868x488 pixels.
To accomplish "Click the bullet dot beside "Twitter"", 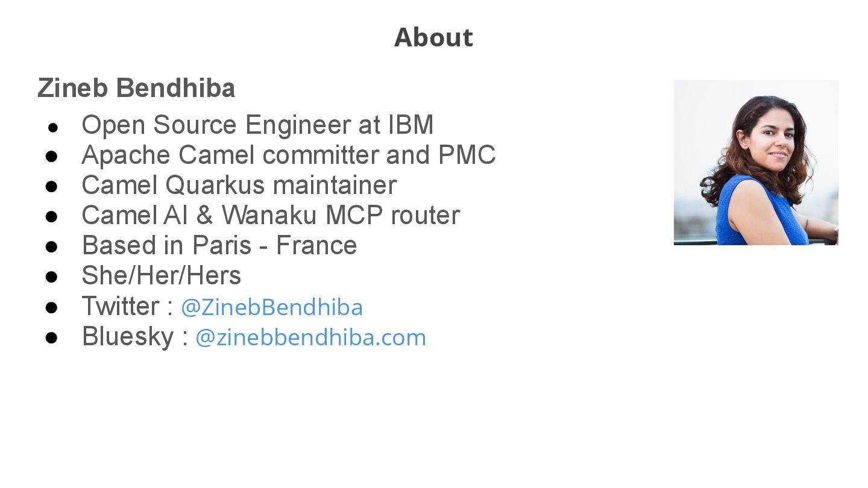I will (x=51, y=307).
